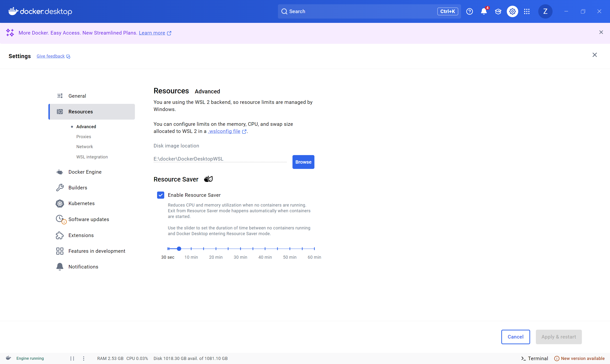The height and width of the screenshot is (364, 610).
Task: Go to the Proxies sub-section
Action: tap(84, 137)
